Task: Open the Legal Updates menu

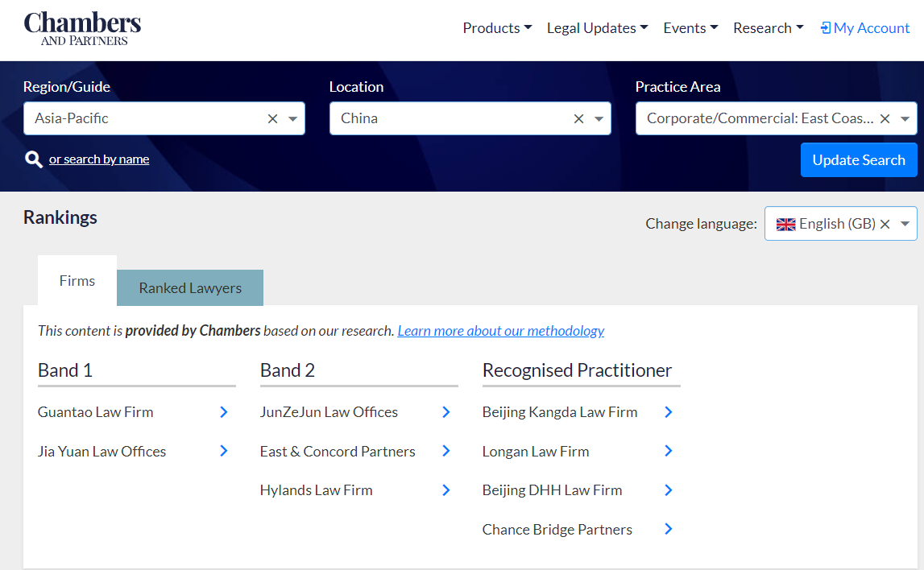Action: (598, 28)
